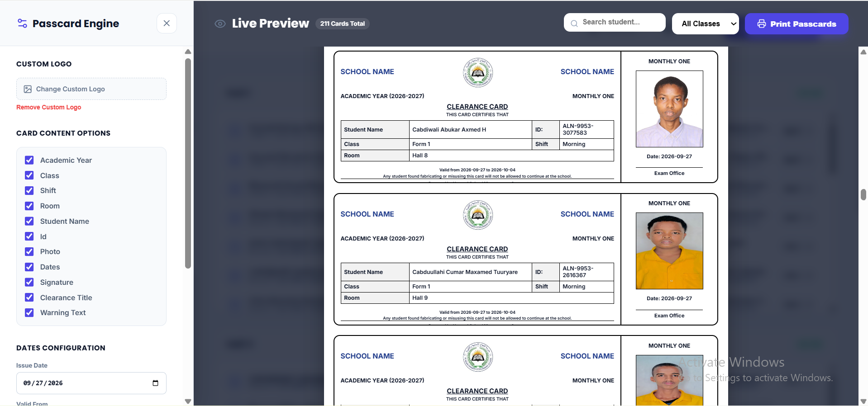This screenshot has width=868, height=406.
Task: Click the Remove Custom Logo link
Action: [49, 107]
